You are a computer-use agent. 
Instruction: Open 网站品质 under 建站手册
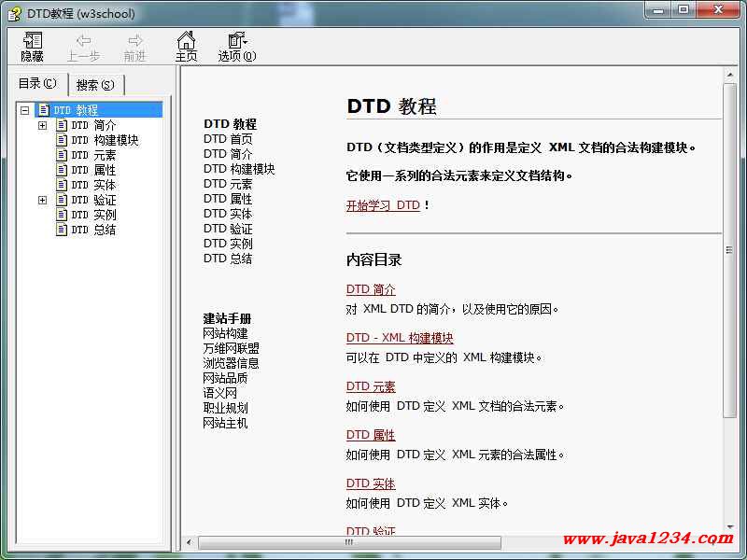tap(225, 378)
